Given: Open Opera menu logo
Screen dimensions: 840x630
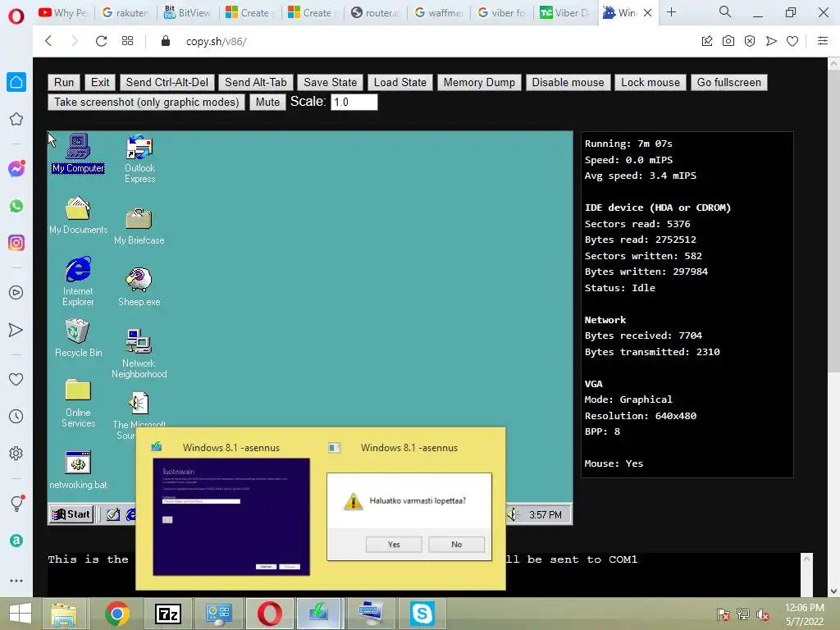Looking at the screenshot, I should (16, 16).
